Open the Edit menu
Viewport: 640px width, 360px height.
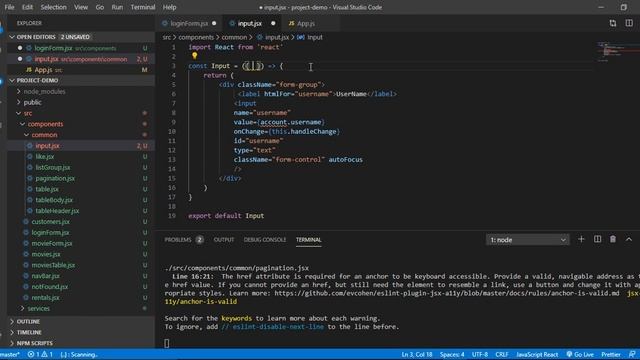[27, 7]
